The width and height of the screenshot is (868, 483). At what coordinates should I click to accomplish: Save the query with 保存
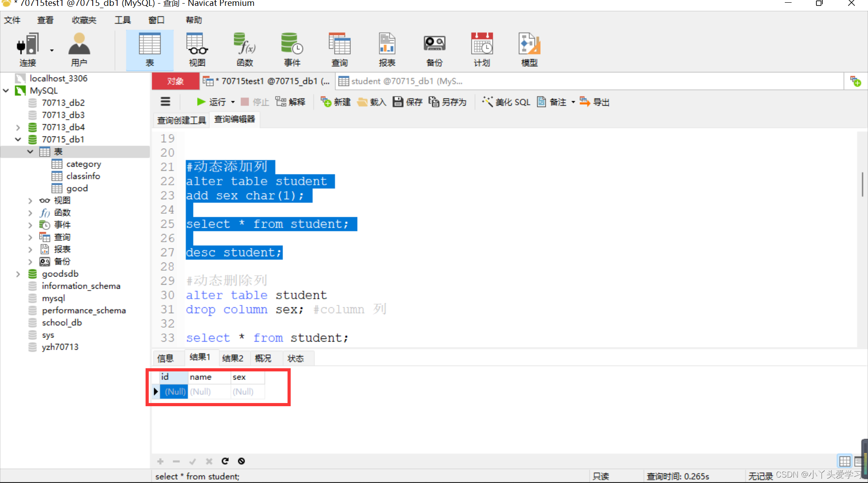[x=407, y=102]
